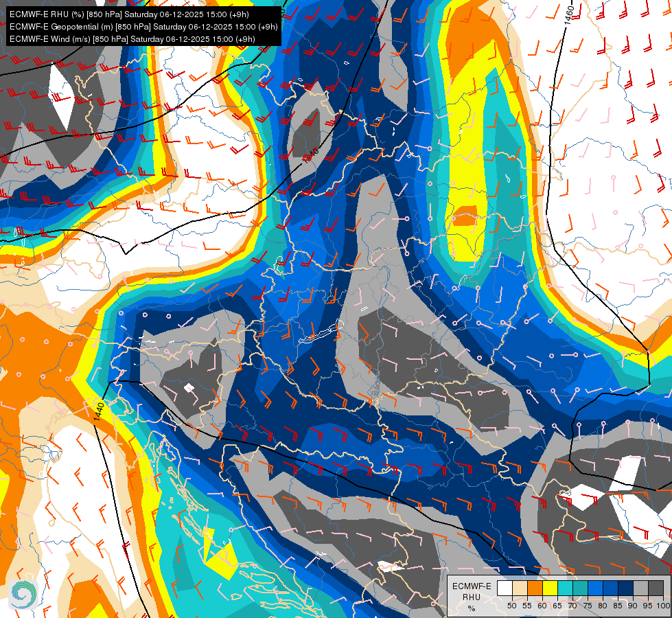The image size is (672, 618).
Task: Click the legend tick value '90'
Action: point(633,606)
